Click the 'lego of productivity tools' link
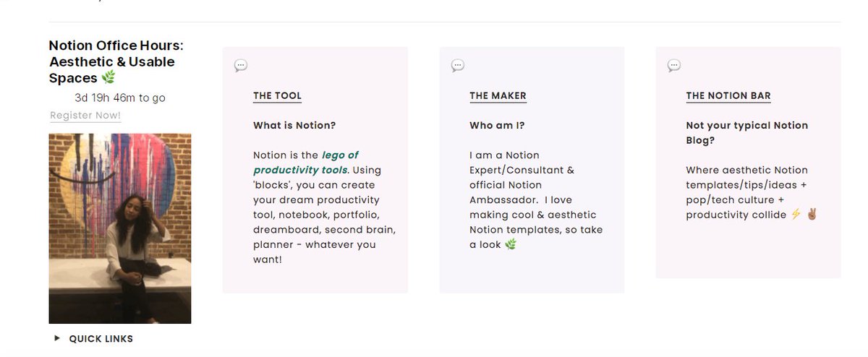This screenshot has width=868, height=357. (x=306, y=163)
